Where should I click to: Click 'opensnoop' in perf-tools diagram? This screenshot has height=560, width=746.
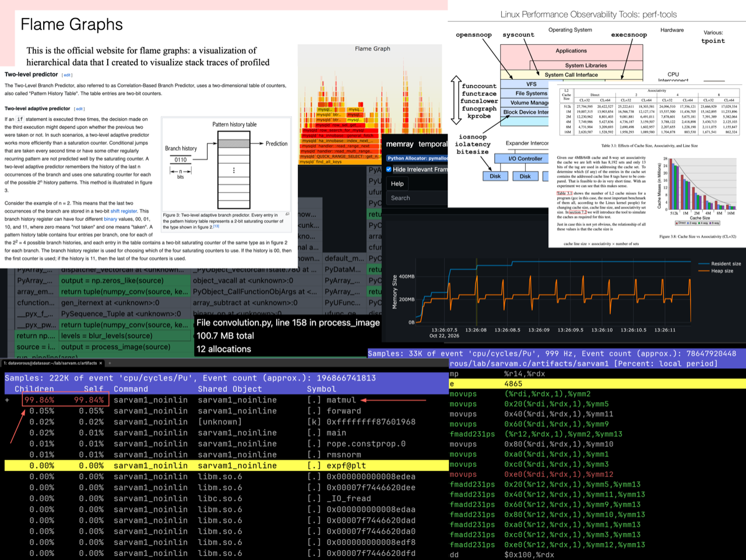tap(474, 35)
